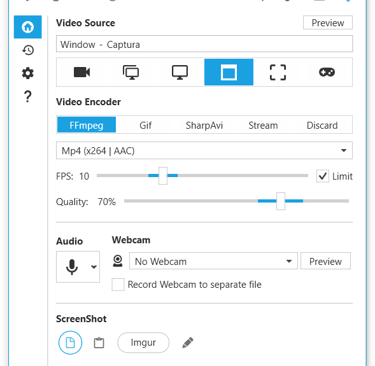This screenshot has width=375, height=366.
Task: Open the About question mark icon
Action: coord(28,96)
